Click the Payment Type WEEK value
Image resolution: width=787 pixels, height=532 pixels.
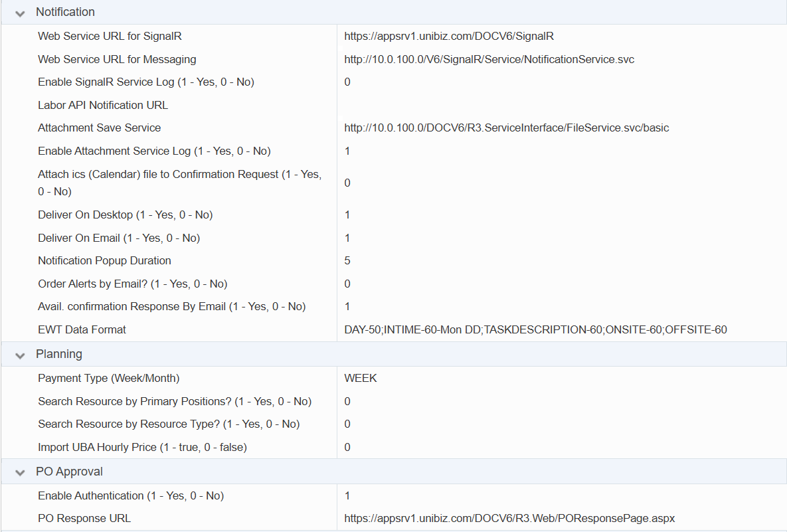(360, 379)
